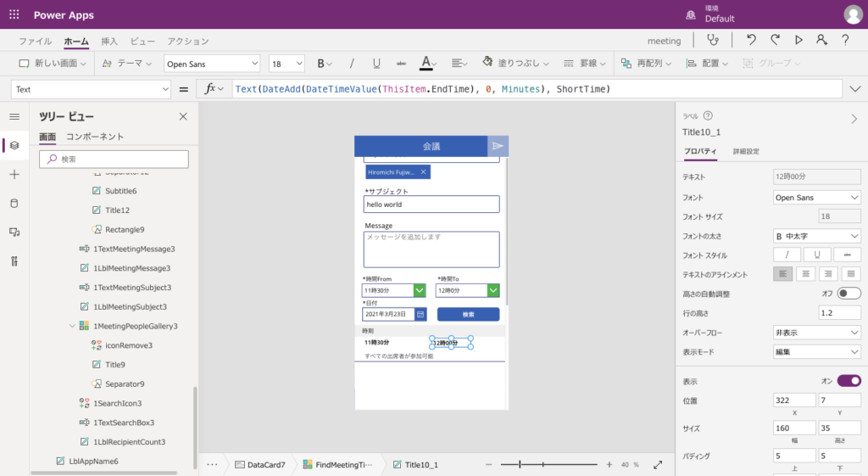Open the overflow (オーバーフロー) dropdown
Screen dimensions: 868x476
(817, 333)
